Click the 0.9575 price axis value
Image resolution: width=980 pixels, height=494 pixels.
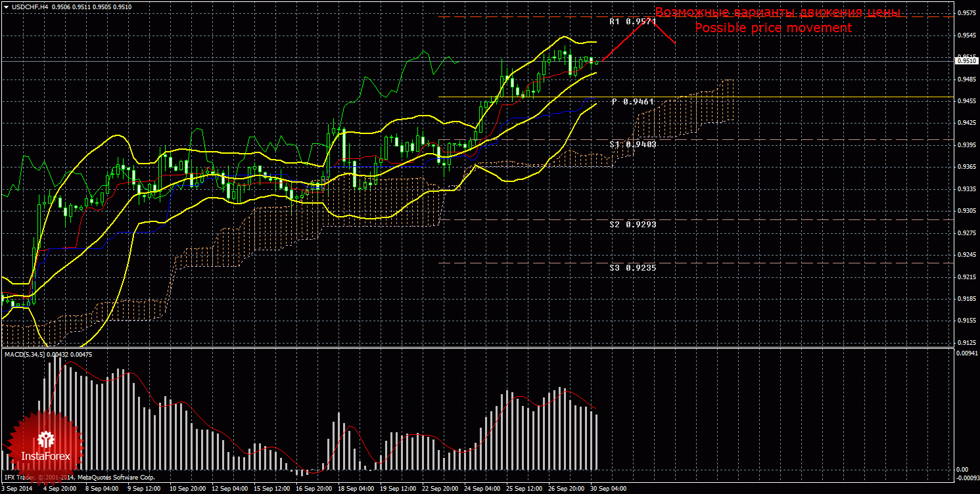[x=966, y=13]
